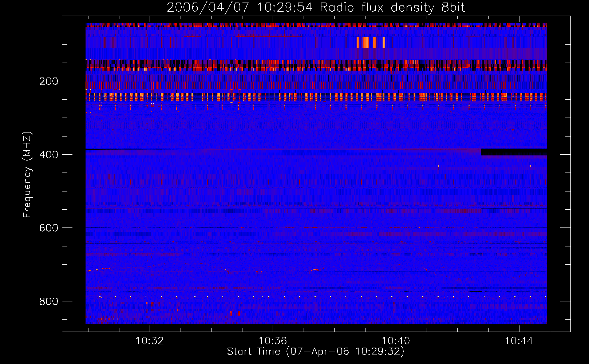Click the 10:36 time tick label

pyautogui.click(x=273, y=341)
